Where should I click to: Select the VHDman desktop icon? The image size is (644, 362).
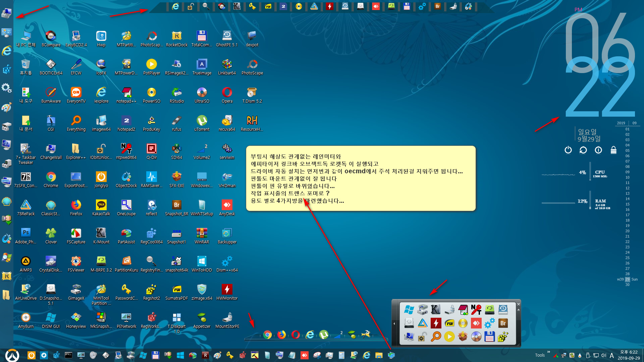pyautogui.click(x=227, y=180)
